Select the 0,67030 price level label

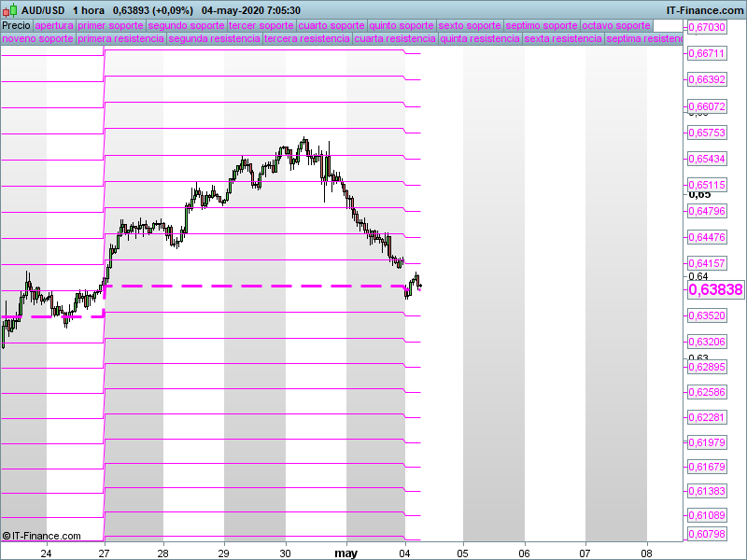707,28
